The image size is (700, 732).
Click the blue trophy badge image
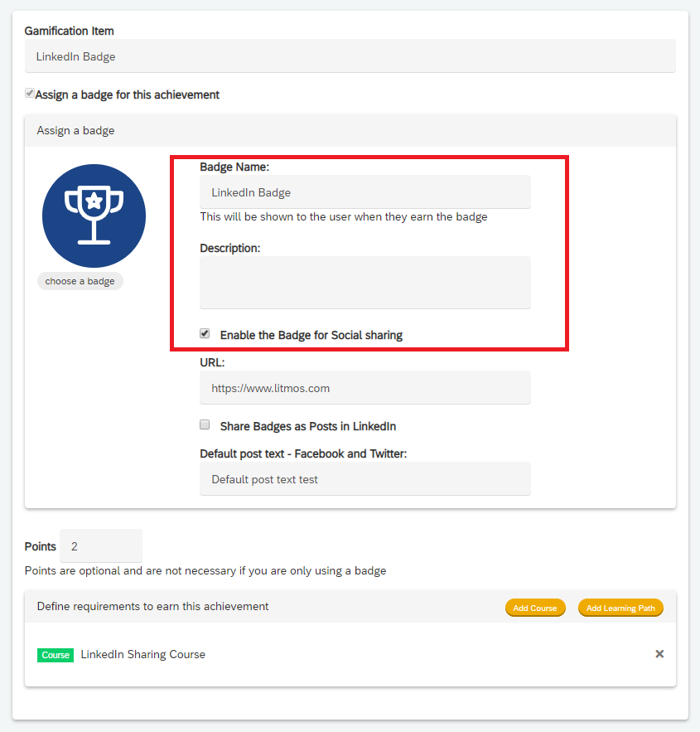point(94,216)
